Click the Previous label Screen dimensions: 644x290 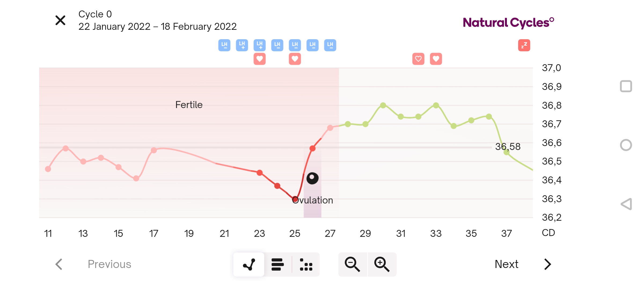point(109,264)
